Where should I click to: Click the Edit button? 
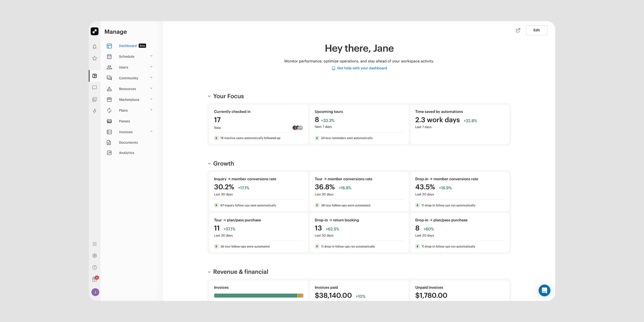[x=536, y=30]
